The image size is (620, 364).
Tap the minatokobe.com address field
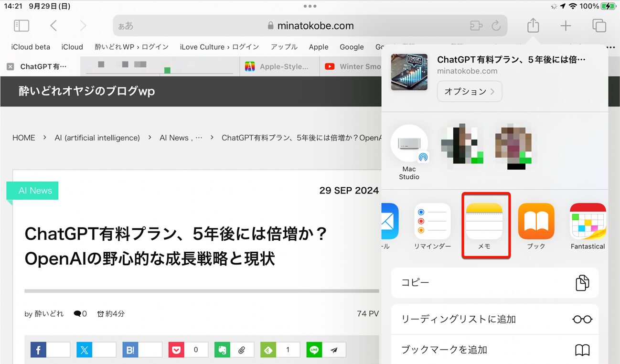310,26
